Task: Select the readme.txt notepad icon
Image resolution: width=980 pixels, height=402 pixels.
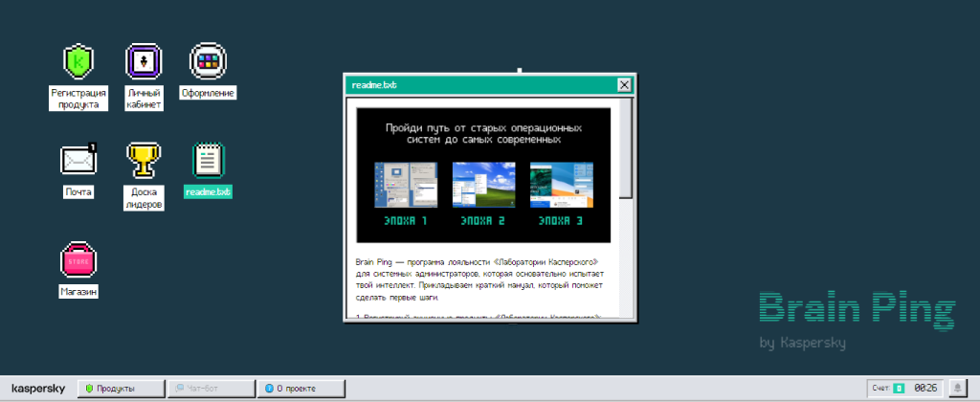Action: point(208,160)
